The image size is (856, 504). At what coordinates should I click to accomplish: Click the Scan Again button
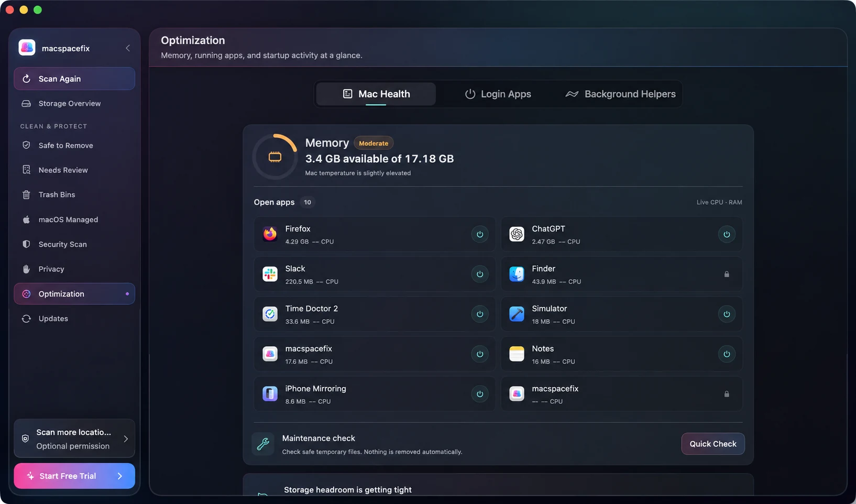(74, 79)
